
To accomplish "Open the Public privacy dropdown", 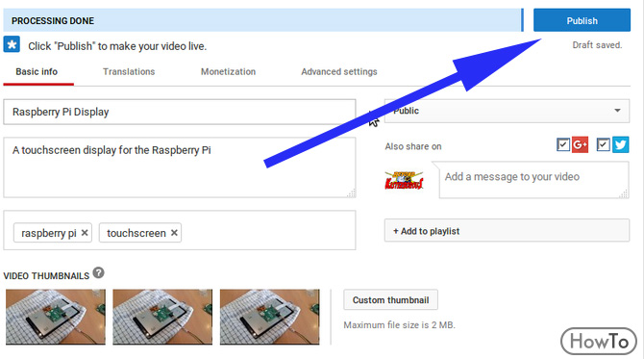I will (507, 111).
